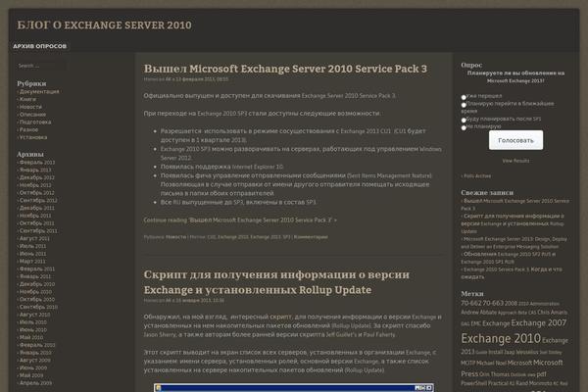The height and width of the screenshot is (392, 588).
Task: Click the CU1 tag in the post footer
Action: 212,237
